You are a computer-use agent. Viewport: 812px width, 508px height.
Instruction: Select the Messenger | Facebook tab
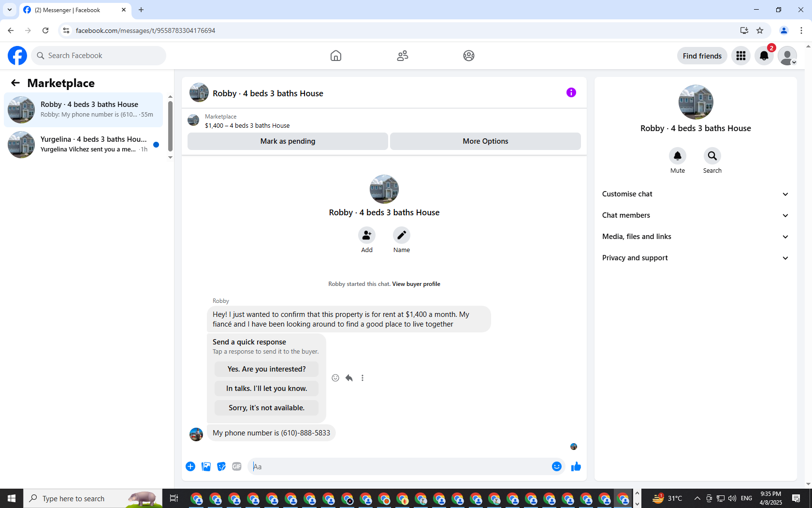75,10
